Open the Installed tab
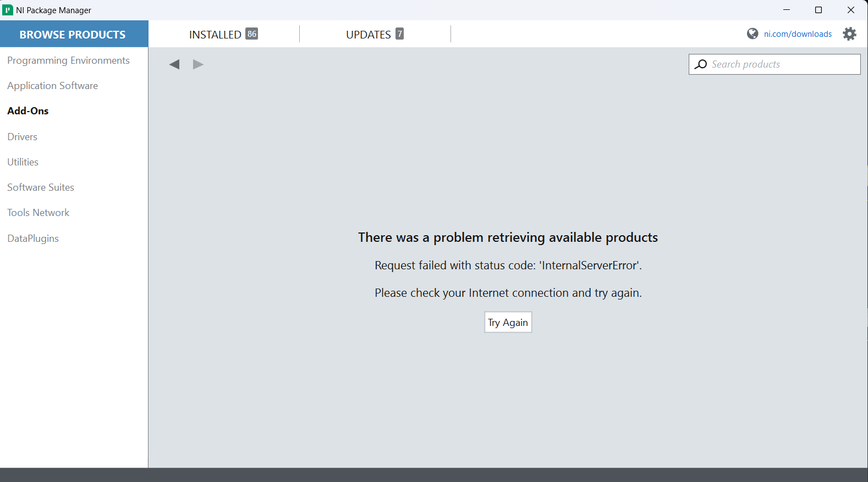868x482 pixels. pyautogui.click(x=223, y=34)
